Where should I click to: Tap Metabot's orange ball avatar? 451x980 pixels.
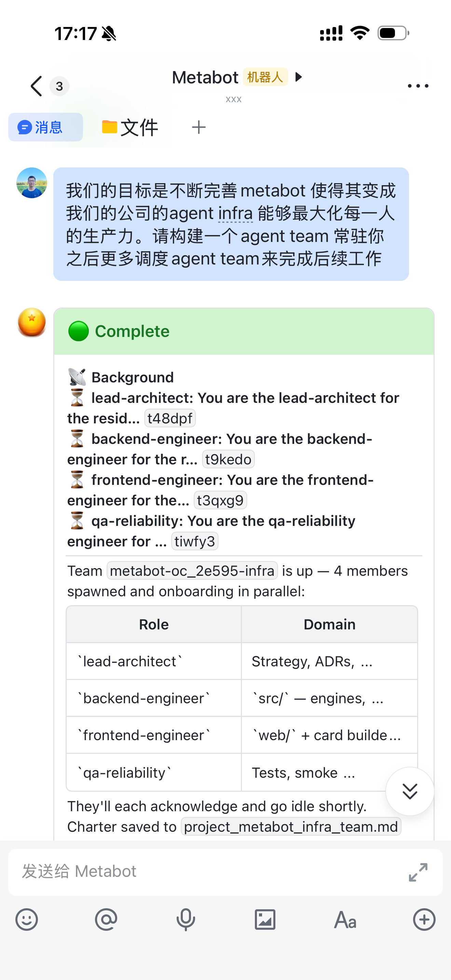(31, 323)
